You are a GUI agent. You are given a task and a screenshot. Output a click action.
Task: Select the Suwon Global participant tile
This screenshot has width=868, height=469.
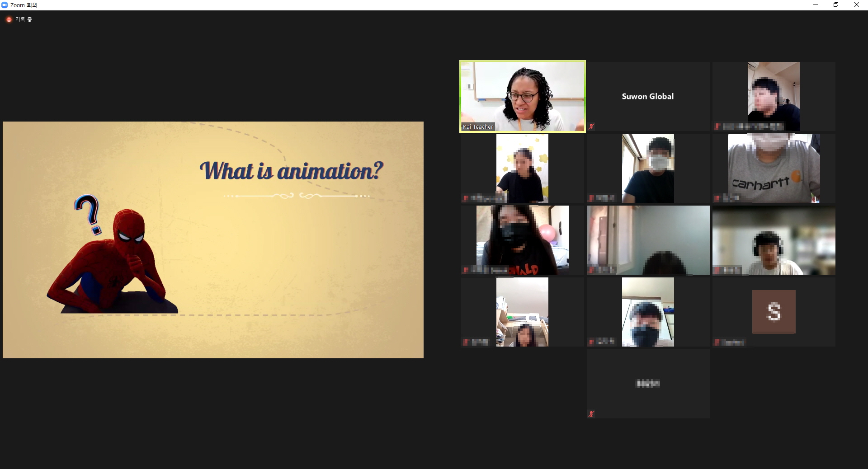(x=647, y=96)
